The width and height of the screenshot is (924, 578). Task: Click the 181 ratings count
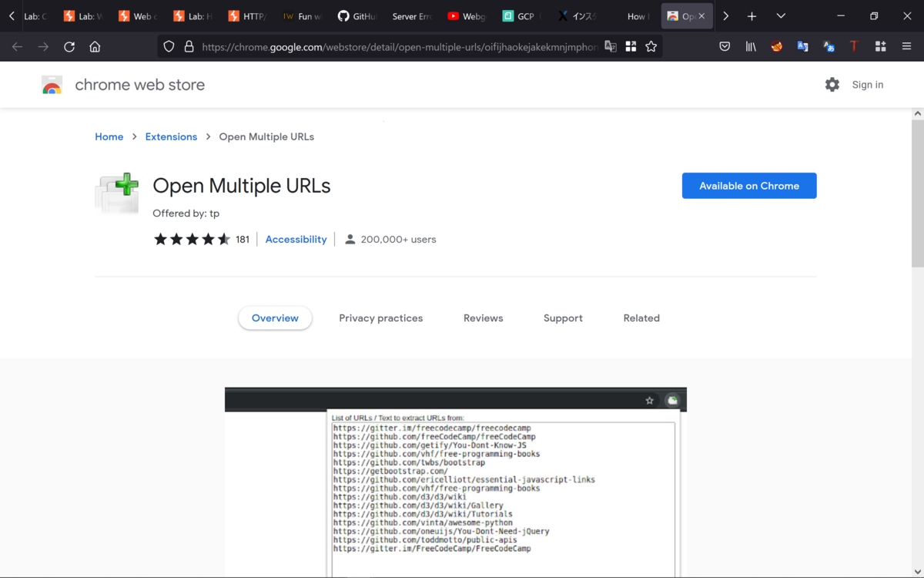point(243,240)
